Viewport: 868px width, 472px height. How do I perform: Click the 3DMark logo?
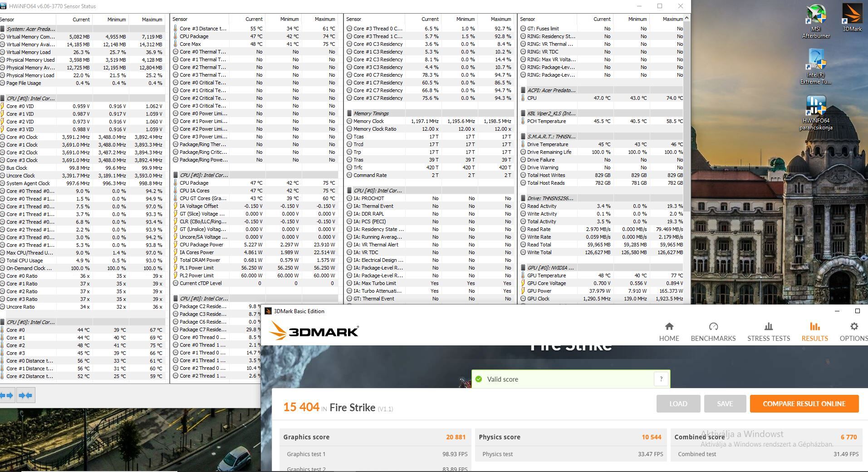tap(314, 332)
